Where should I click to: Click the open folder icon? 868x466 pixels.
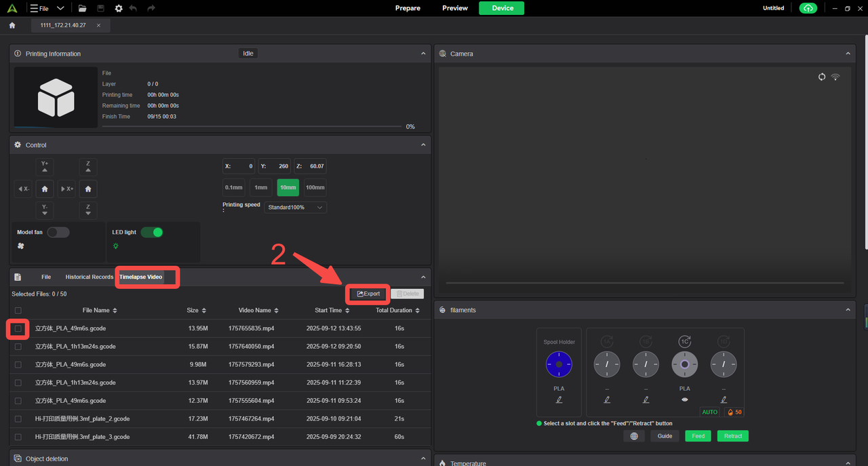[82, 8]
